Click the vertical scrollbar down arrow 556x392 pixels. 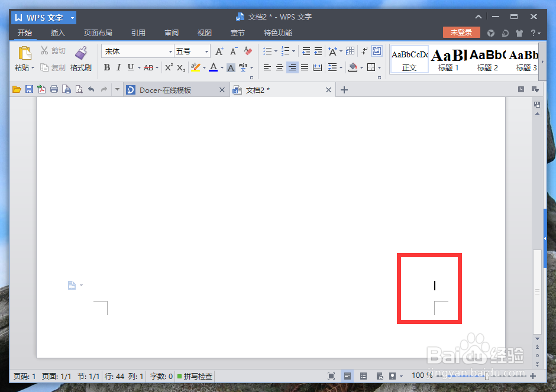coord(537,339)
